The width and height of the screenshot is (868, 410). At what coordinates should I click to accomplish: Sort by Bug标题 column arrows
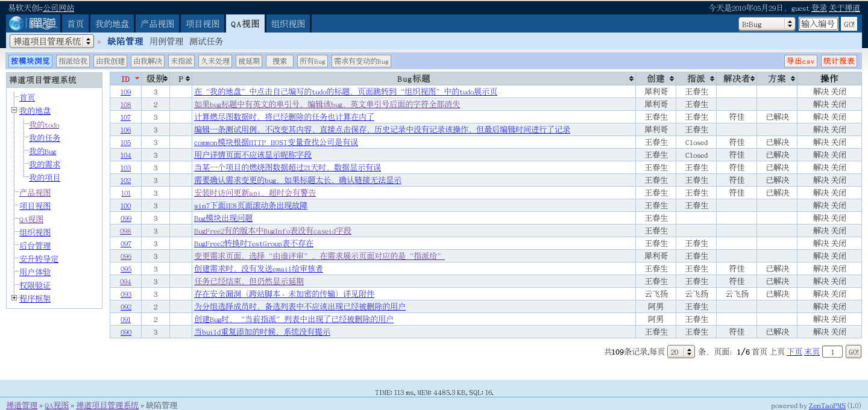click(632, 79)
